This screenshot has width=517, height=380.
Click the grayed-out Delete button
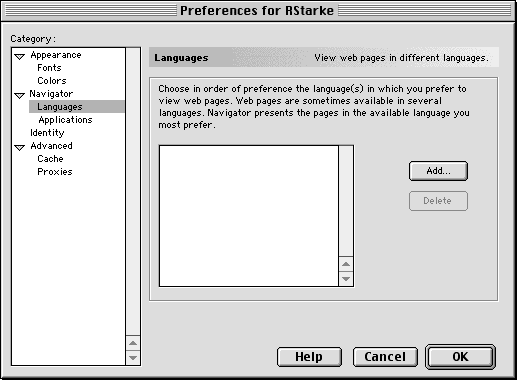coord(438,201)
